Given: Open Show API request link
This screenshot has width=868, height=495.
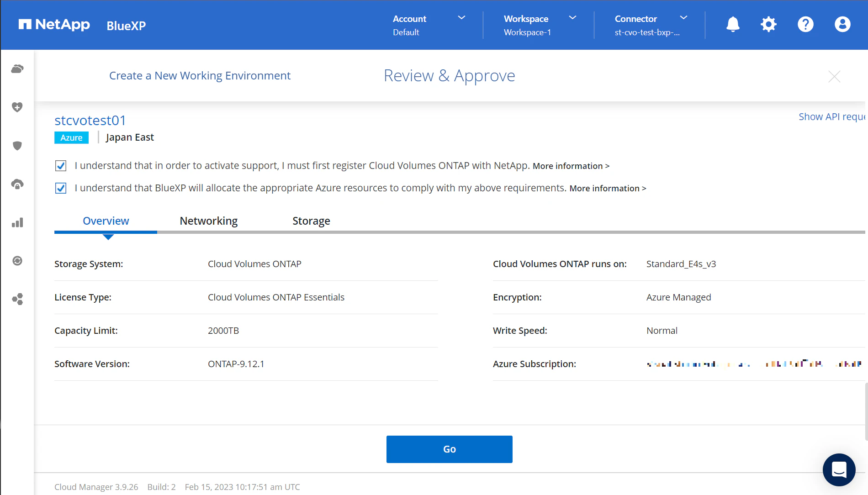Looking at the screenshot, I should click(x=832, y=117).
